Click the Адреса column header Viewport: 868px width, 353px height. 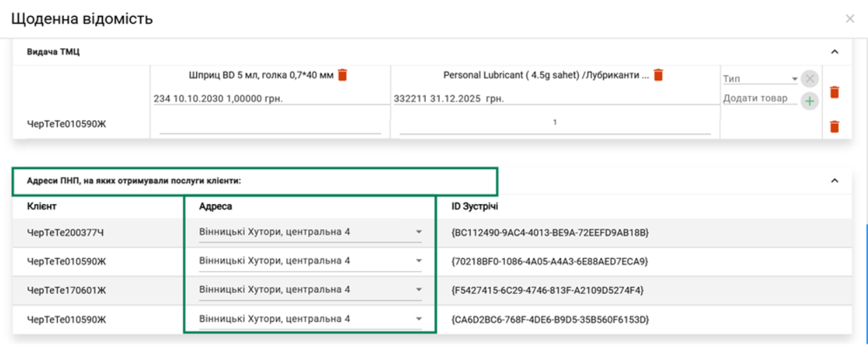click(x=216, y=207)
